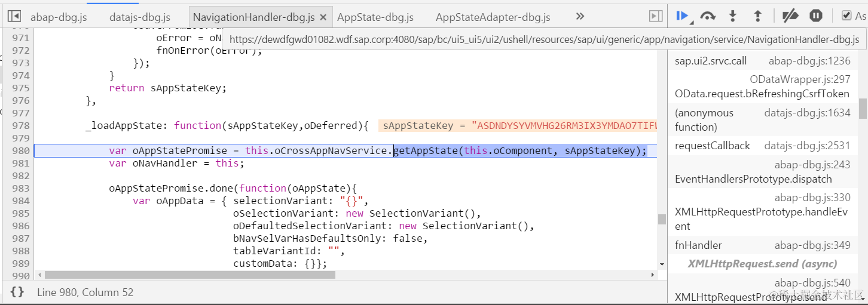The width and height of the screenshot is (868, 305).
Task: Open datajs-dbg.js:2531 source link
Action: pyautogui.click(x=807, y=146)
